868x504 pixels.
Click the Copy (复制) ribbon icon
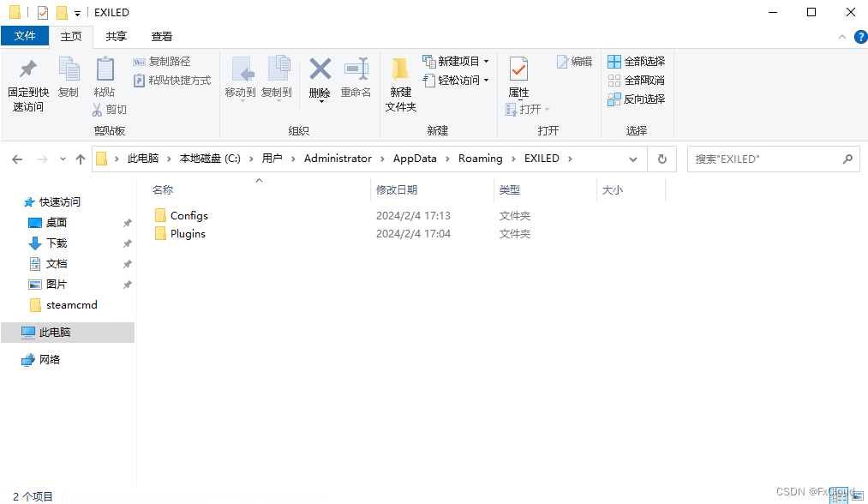(69, 69)
